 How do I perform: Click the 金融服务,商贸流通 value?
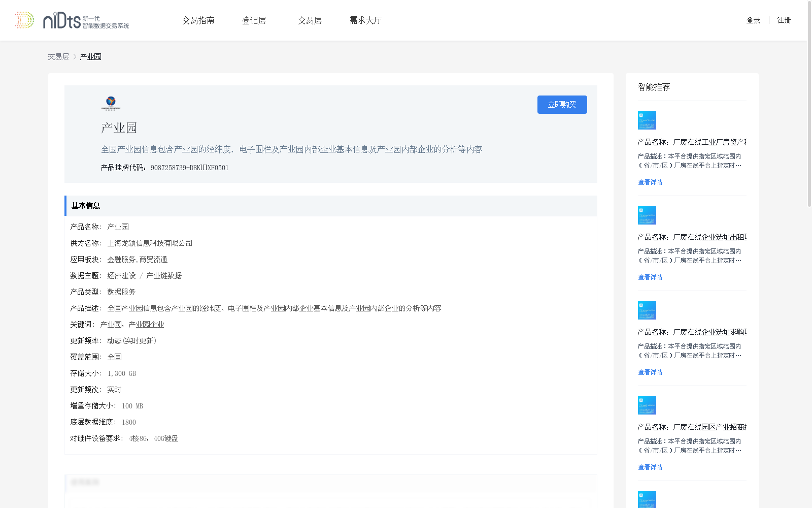point(137,260)
